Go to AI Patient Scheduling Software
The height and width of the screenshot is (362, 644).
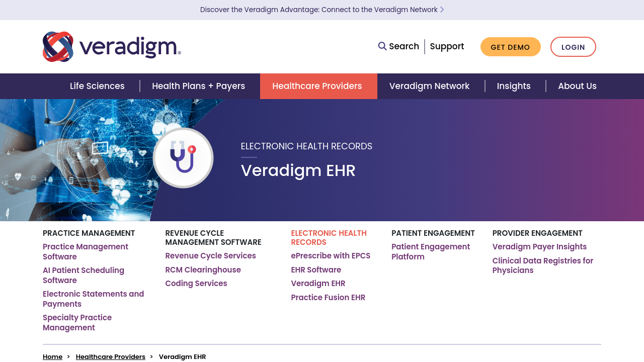point(84,275)
